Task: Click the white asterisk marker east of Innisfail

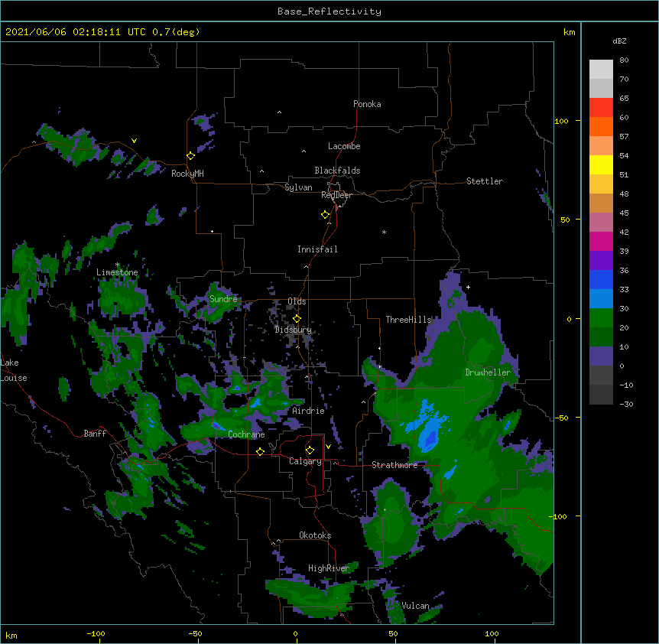Action: (384, 232)
